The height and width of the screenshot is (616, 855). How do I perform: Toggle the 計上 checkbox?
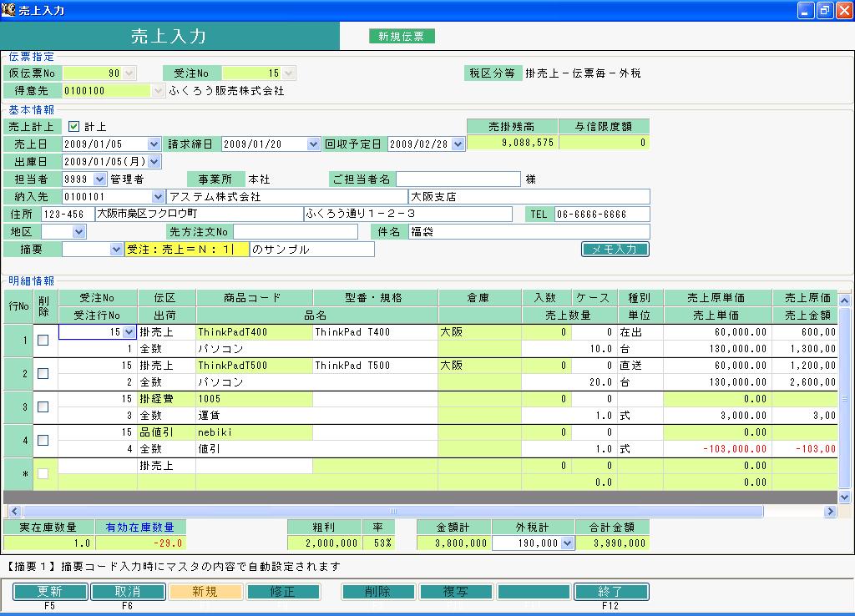(73, 127)
